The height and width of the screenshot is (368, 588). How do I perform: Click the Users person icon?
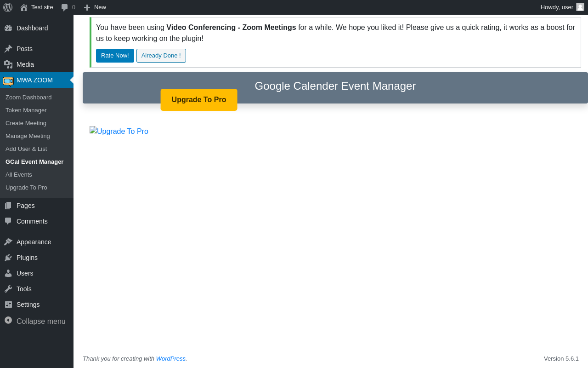tap(8, 273)
